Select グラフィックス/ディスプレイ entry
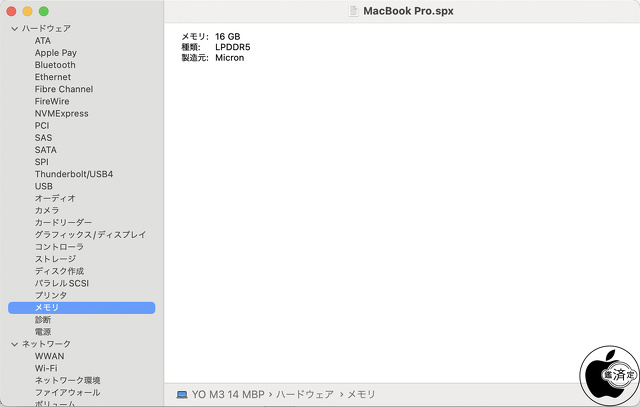This screenshot has width=640, height=407. 90,235
